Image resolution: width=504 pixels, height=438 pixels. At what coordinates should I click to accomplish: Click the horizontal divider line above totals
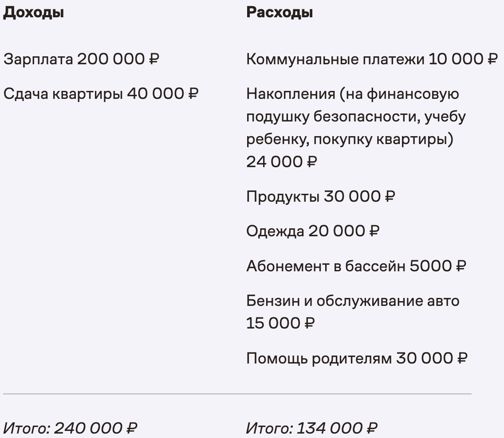[x=237, y=394]
